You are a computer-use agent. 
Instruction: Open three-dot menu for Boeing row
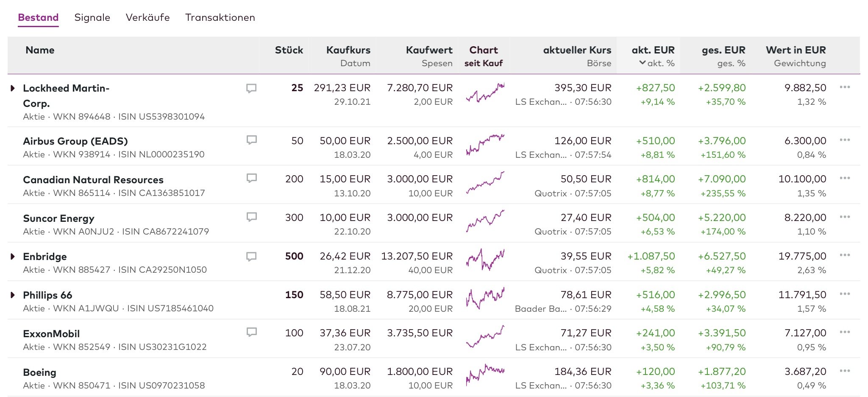(845, 371)
